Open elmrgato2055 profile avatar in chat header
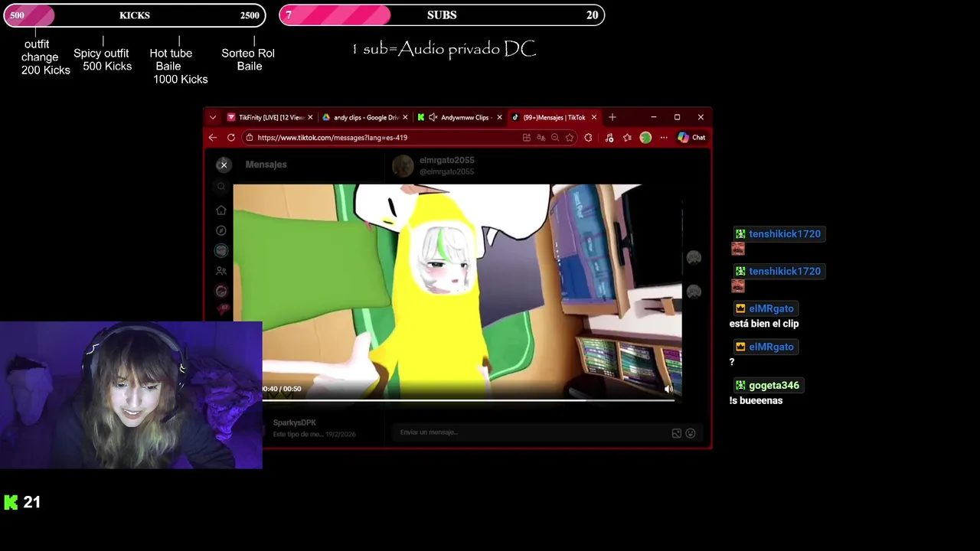 pyautogui.click(x=403, y=165)
